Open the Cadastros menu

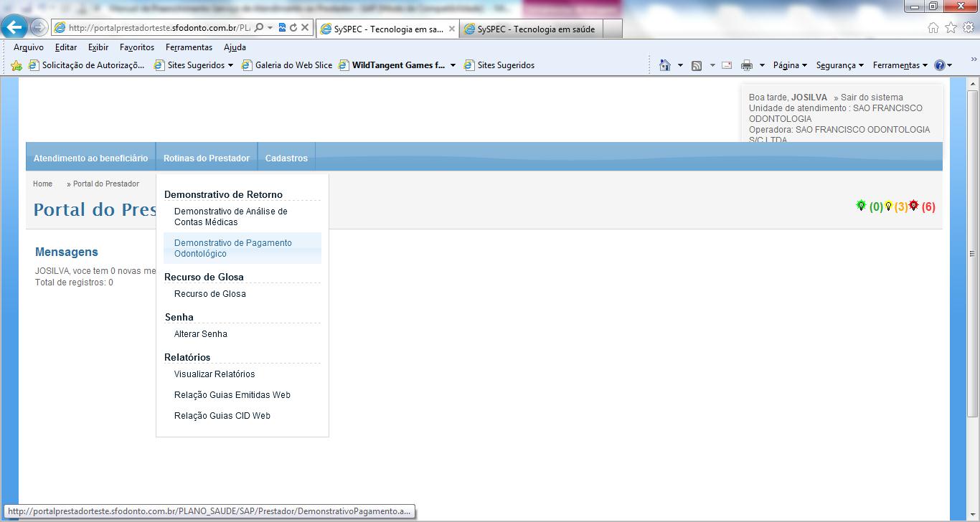(x=286, y=158)
